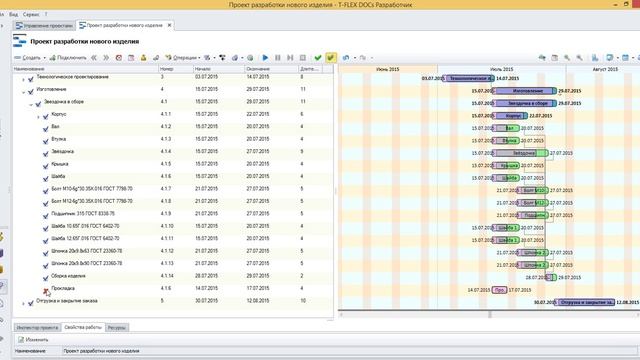The width and height of the screenshot is (640, 360).
Task: Open the Сервис menu
Action: click(31, 14)
